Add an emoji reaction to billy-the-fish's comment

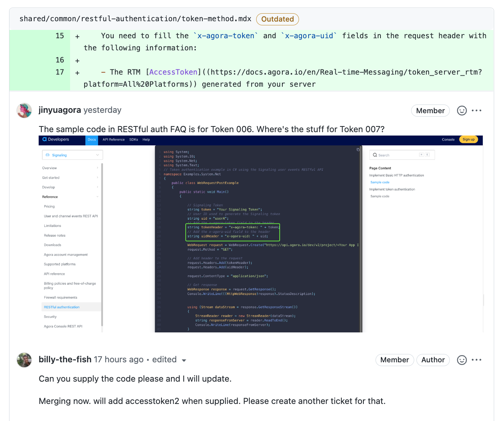click(462, 360)
